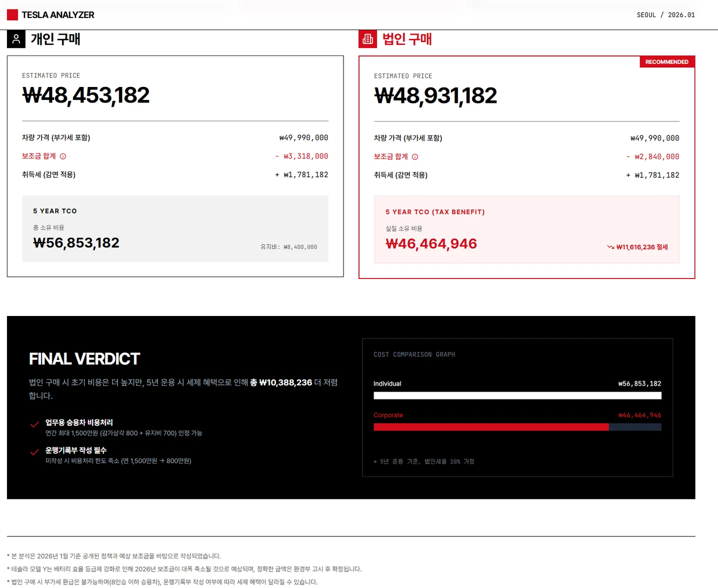Image resolution: width=718 pixels, height=588 pixels.
Task: Click the Individual graph label
Action: coord(387,383)
